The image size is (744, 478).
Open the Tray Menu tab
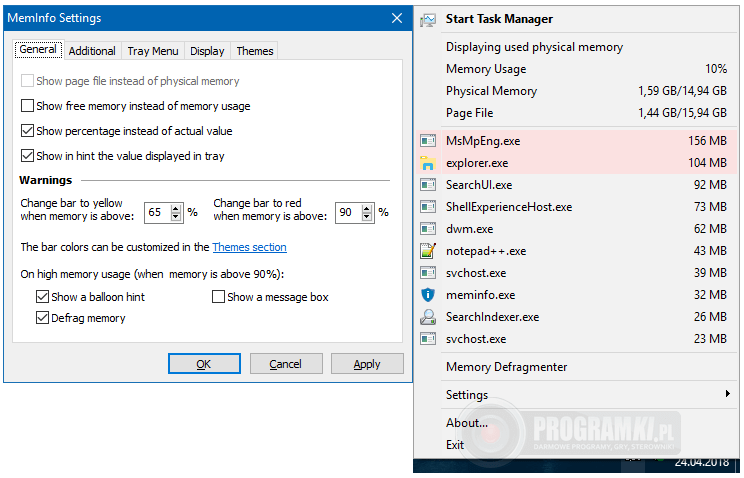pos(153,51)
